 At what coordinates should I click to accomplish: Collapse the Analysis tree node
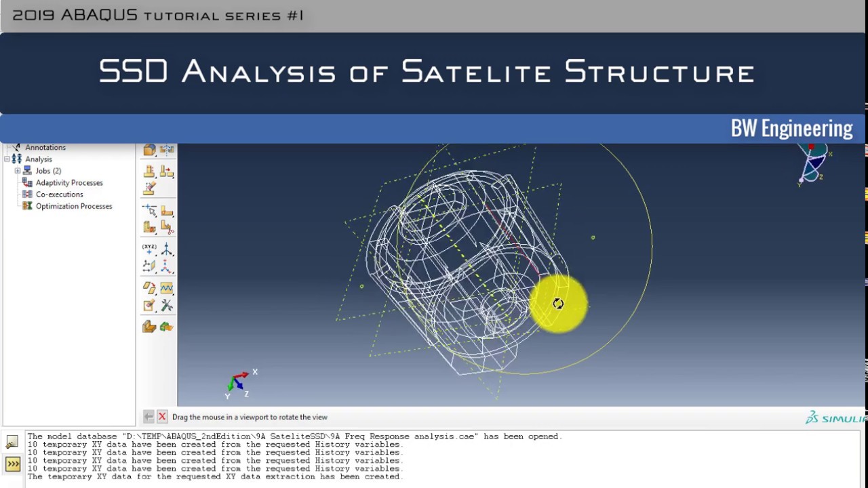pyautogui.click(x=7, y=159)
